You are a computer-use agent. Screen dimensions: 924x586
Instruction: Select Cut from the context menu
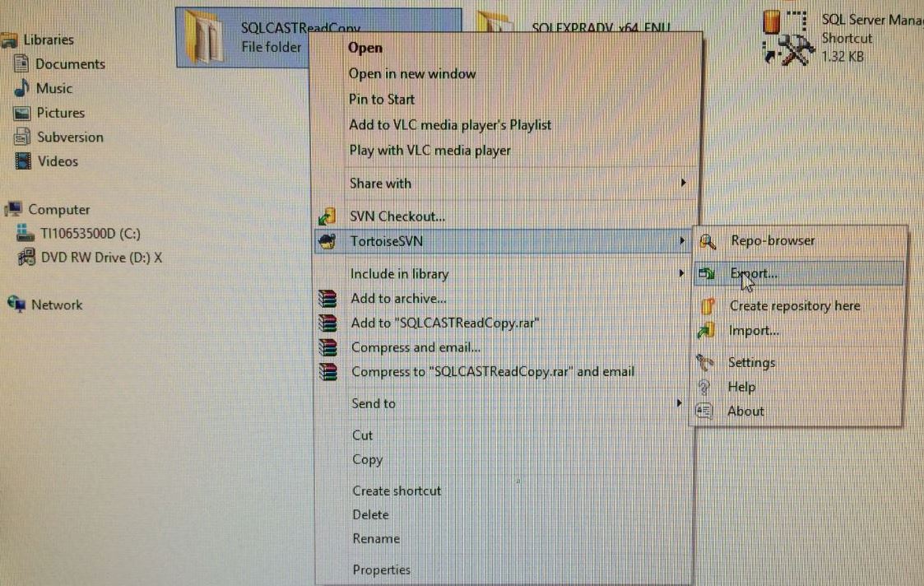(362, 435)
